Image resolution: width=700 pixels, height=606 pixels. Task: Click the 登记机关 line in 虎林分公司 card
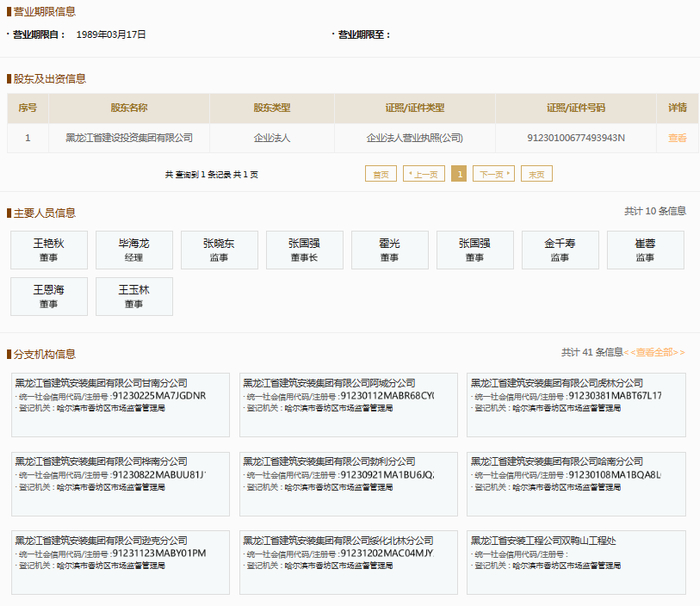(x=547, y=408)
